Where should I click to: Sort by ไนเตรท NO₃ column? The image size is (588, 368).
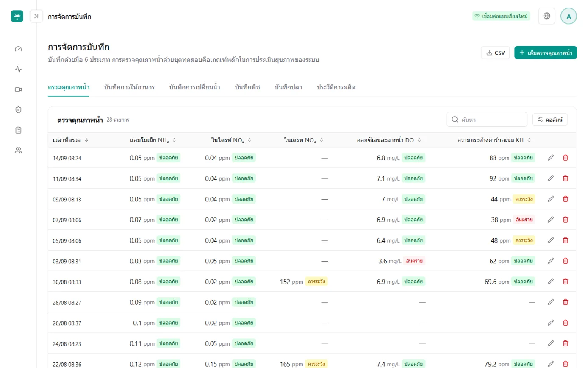pos(304,140)
